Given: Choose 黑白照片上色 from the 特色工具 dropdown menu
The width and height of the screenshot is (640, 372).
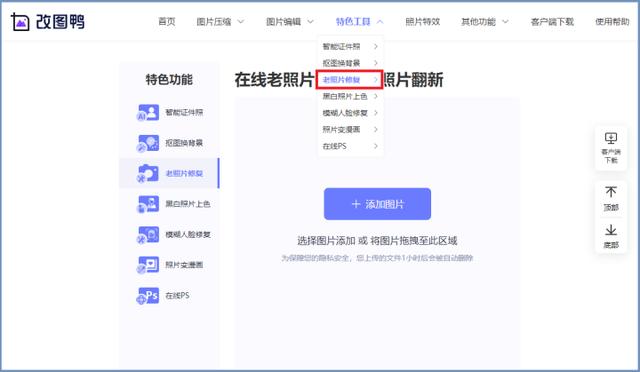Looking at the screenshot, I should click(350, 96).
